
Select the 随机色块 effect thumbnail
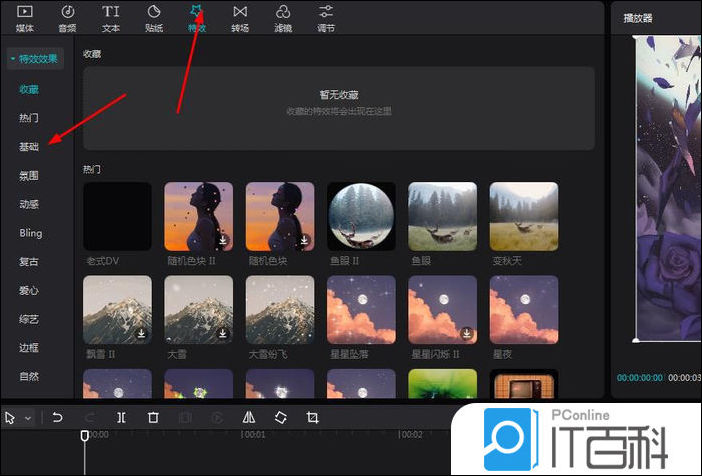tap(280, 216)
